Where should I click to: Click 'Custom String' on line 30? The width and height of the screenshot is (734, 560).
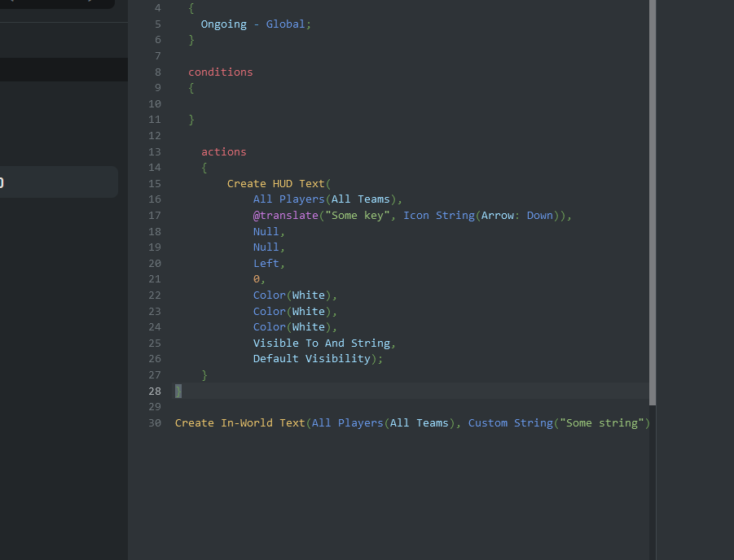click(511, 423)
